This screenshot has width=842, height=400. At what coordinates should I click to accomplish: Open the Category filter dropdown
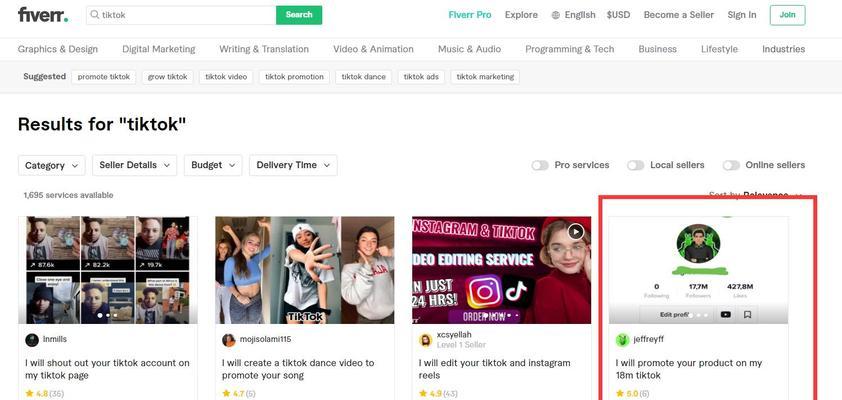pyautogui.click(x=52, y=165)
